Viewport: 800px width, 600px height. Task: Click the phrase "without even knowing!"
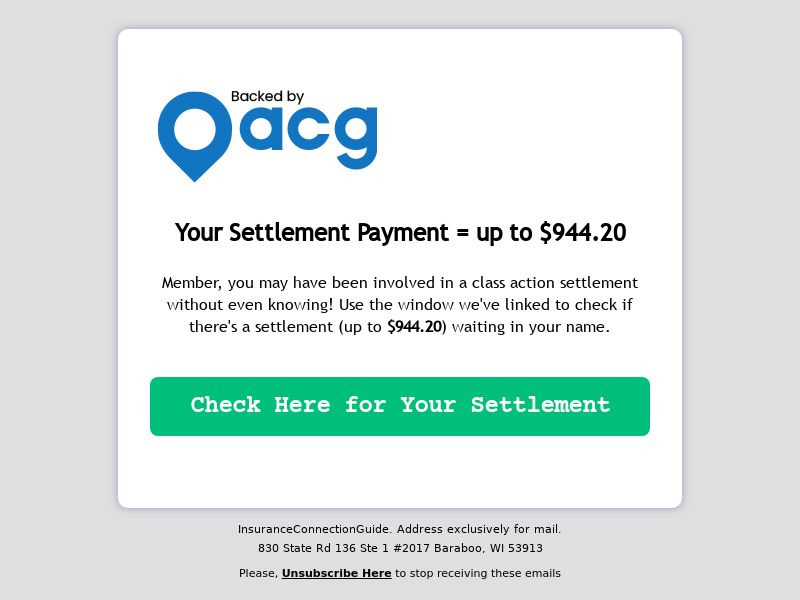(250, 305)
